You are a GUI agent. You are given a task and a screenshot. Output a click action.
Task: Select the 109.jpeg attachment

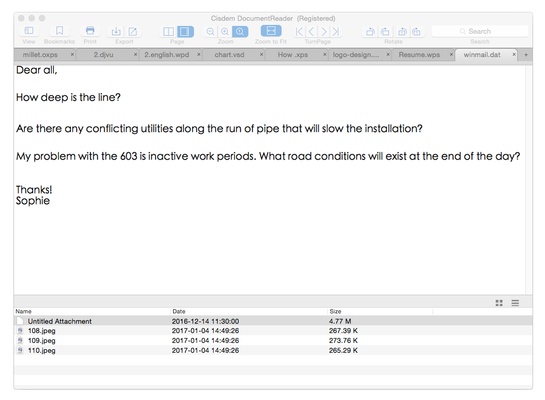273,340
